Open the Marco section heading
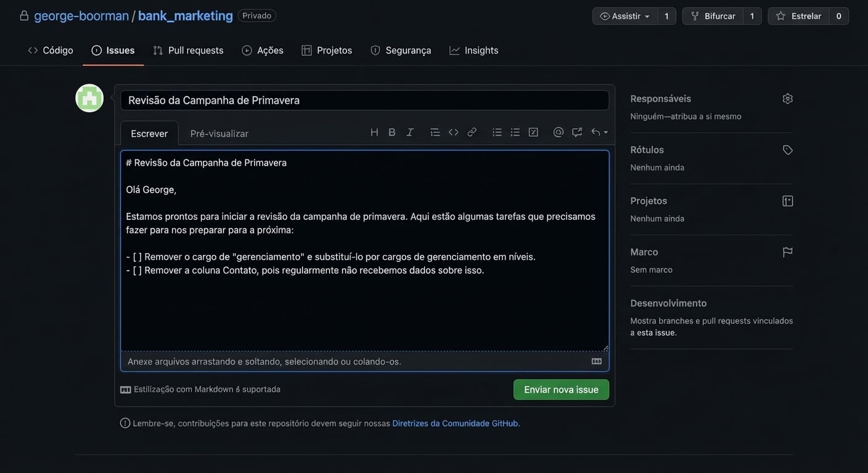868x473 pixels. tap(644, 252)
